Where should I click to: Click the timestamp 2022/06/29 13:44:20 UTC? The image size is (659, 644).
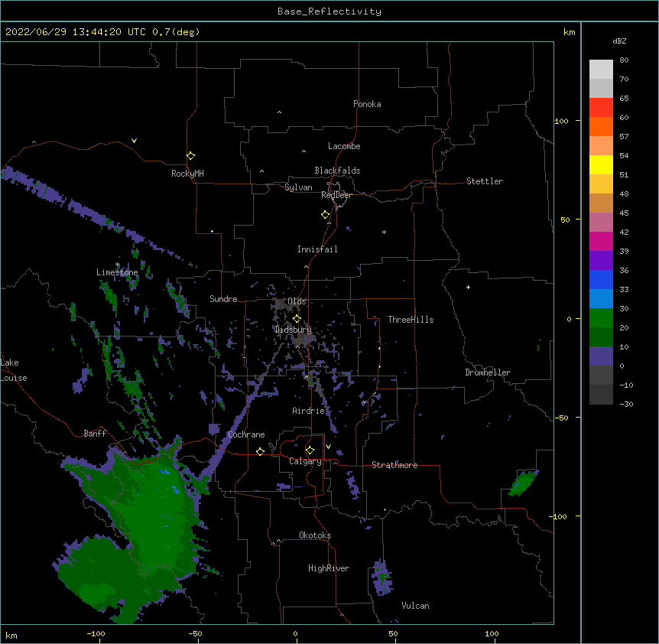76,32
